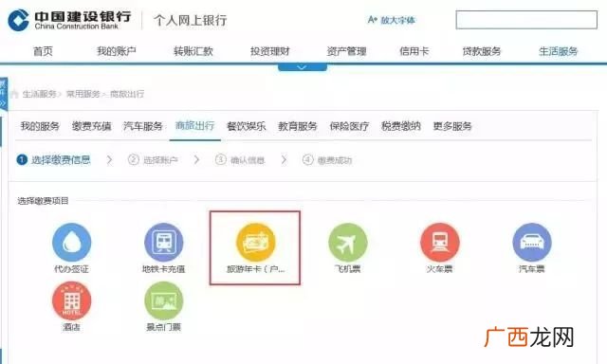Switch to 我的服务 tab

[x=40, y=126]
